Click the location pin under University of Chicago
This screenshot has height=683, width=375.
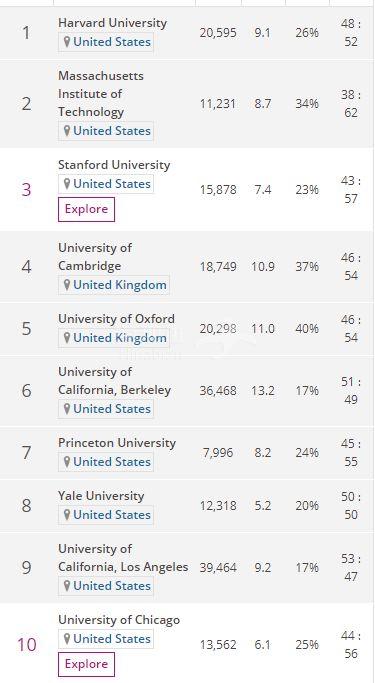point(67,639)
